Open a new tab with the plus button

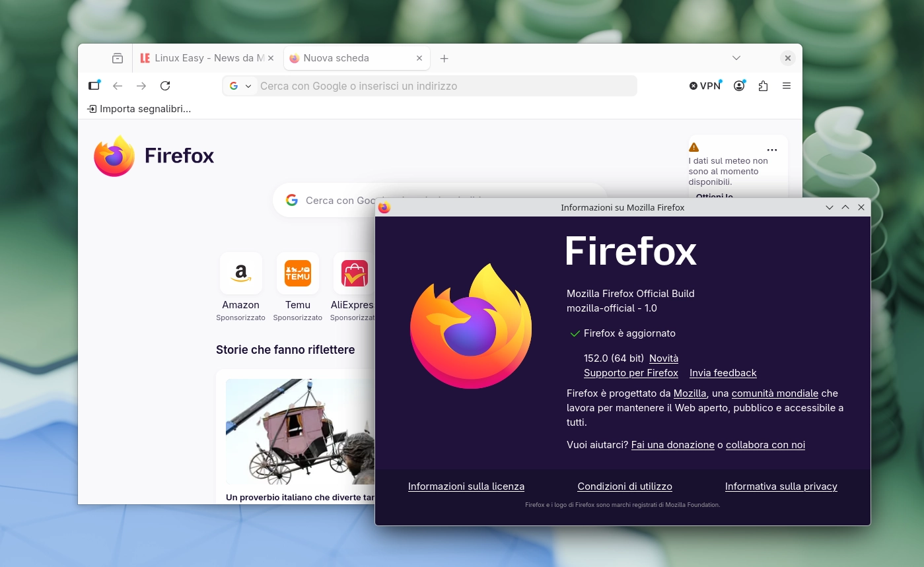444,59
